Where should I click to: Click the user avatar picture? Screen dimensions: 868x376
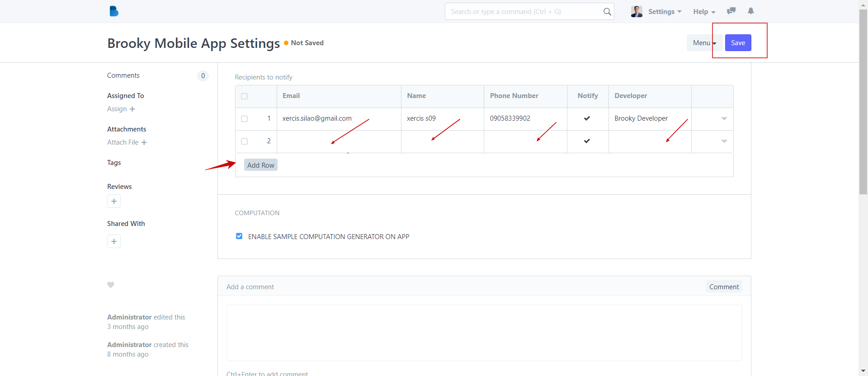637,12
